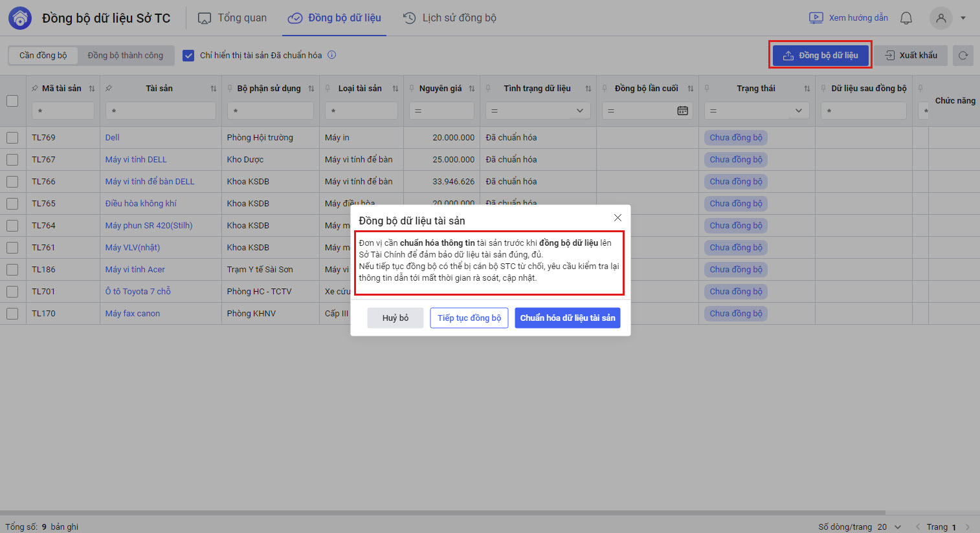Click the 'Chuẩn hóa dữ liệu tài sản' button
The height and width of the screenshot is (533, 980).
click(567, 318)
